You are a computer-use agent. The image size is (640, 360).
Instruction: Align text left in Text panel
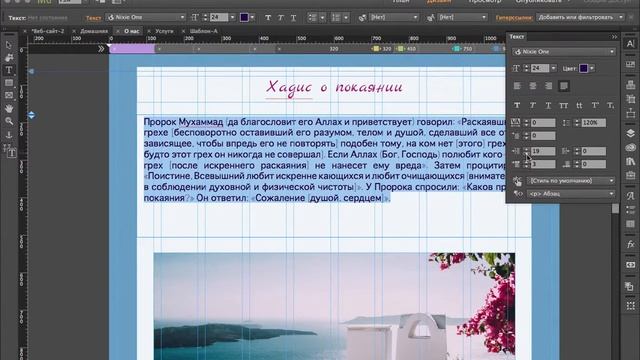coord(517,86)
